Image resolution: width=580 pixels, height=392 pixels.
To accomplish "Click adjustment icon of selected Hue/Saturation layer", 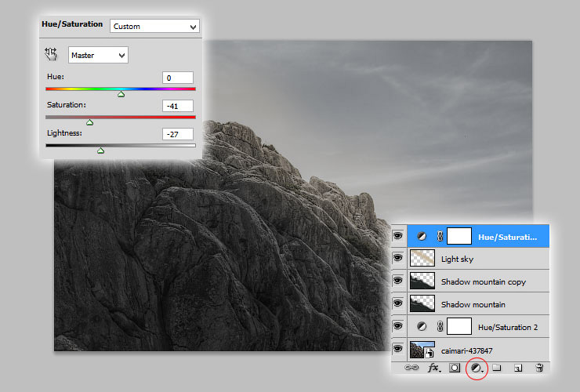I will pyautogui.click(x=422, y=236).
